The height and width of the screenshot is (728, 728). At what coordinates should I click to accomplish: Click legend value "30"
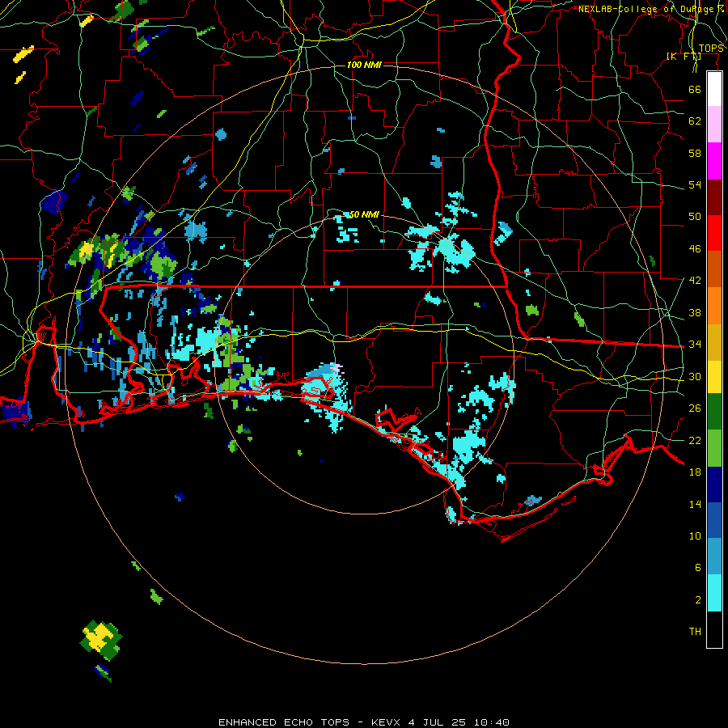[x=695, y=376]
